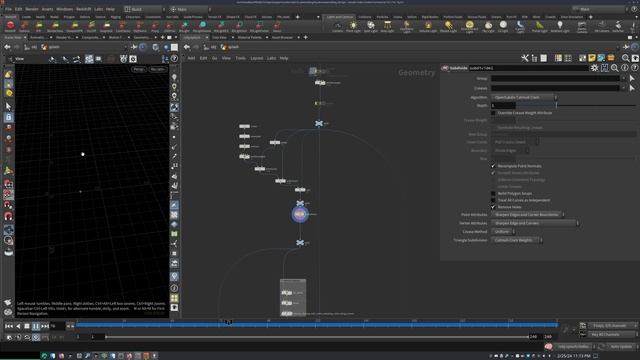
Task: Click the Creases selection arrow icon
Action: [x=632, y=88]
